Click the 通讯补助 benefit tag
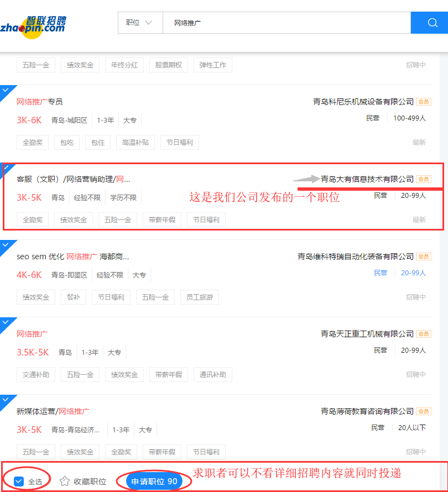The height and width of the screenshot is (492, 448). click(x=213, y=375)
